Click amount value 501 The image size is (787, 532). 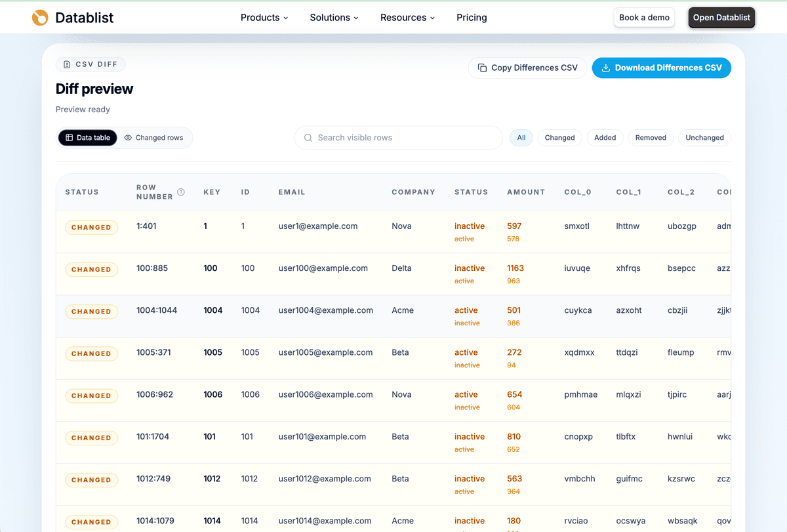point(514,310)
